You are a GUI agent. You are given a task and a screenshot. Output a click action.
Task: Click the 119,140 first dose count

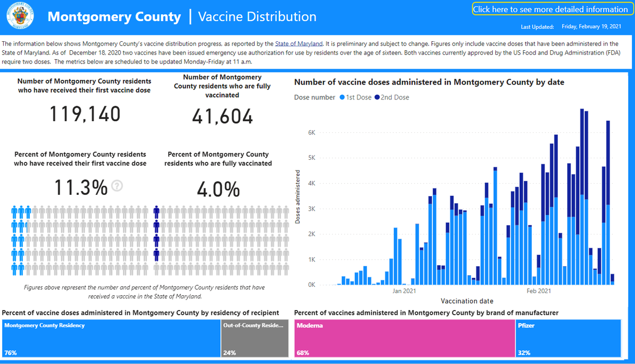point(85,114)
